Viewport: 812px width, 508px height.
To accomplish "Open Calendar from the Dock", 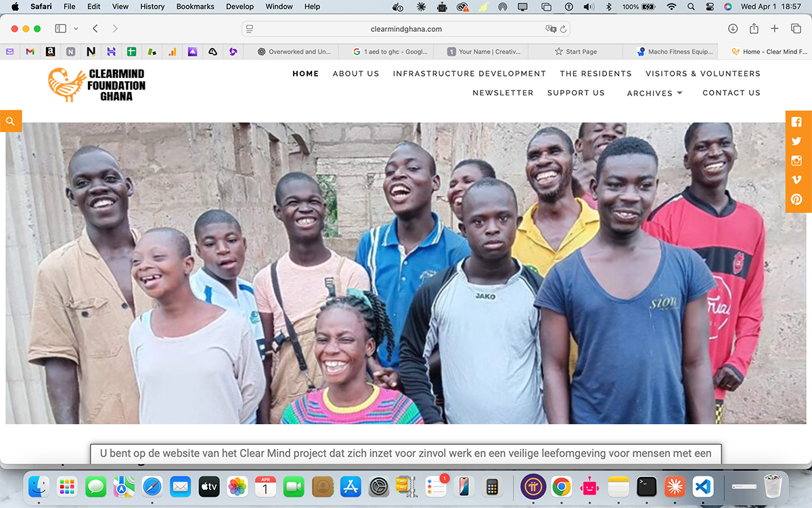I will (265, 486).
